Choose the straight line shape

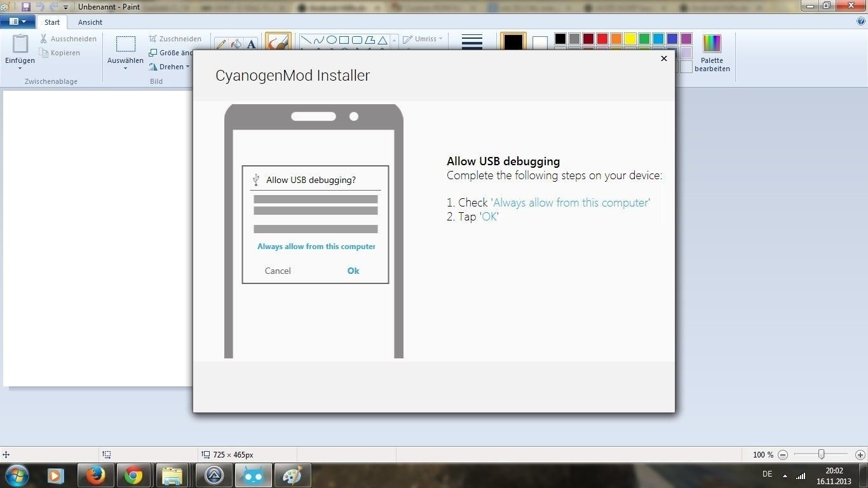[306, 39]
